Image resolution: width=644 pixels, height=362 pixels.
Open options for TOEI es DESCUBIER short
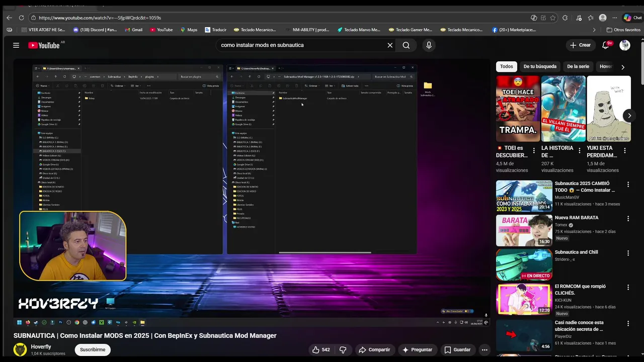[534, 150]
